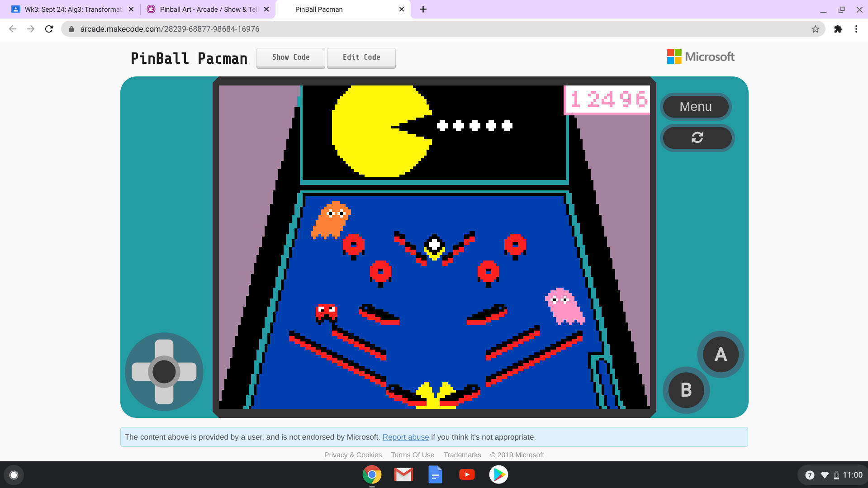
Task: Click the 2019 Microsoft copyright text
Action: [517, 455]
